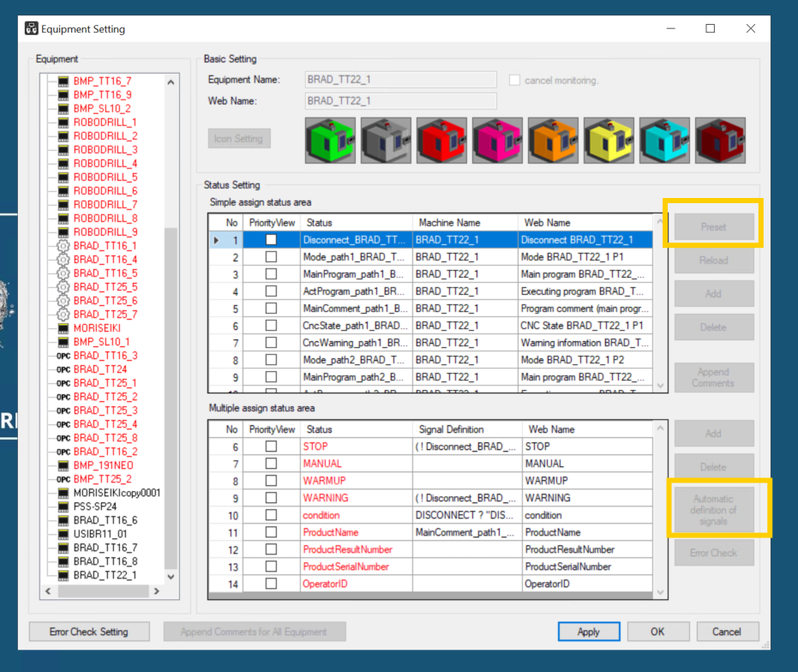
Task: Select ROBODRILL_5 in the equipment list
Action: (x=105, y=177)
